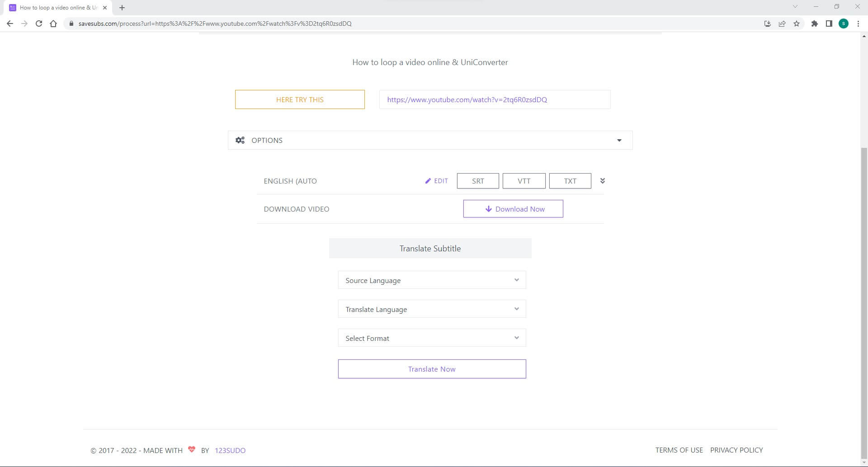Viewport: 868px width, 467px height.
Task: Click the scrollbar up arrow
Action: (864, 36)
